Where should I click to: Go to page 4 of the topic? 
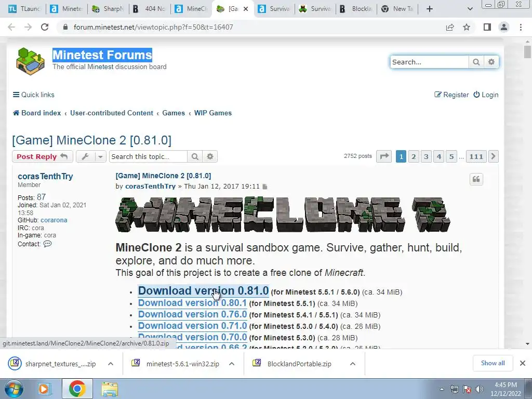pos(438,156)
